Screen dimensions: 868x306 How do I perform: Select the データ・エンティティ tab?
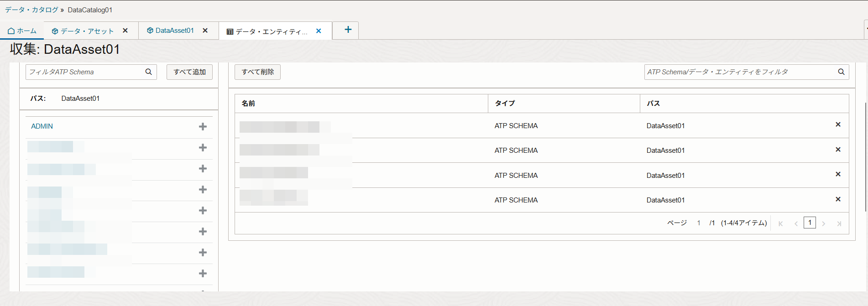tap(267, 31)
